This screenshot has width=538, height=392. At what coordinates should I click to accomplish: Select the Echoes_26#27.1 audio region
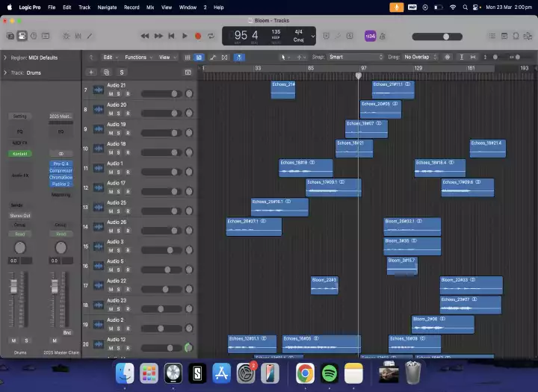pos(254,227)
